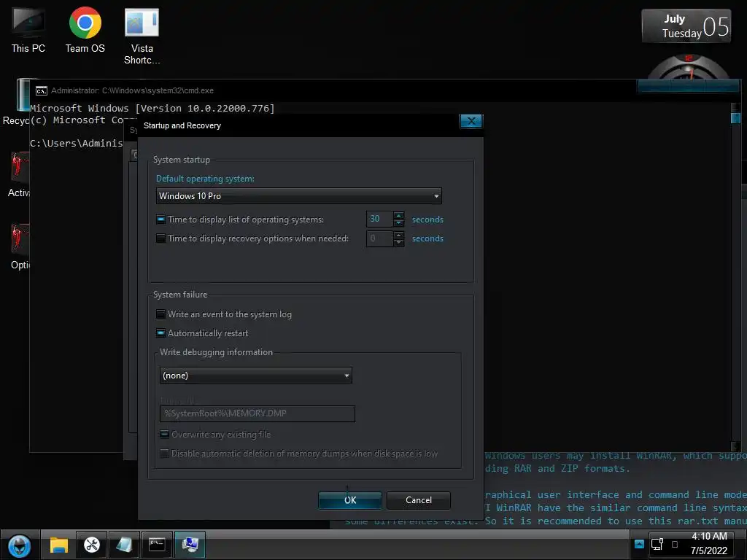Viewport: 747px width, 560px height.
Task: Open Vista Shortcuts desktop icon
Action: [142, 36]
